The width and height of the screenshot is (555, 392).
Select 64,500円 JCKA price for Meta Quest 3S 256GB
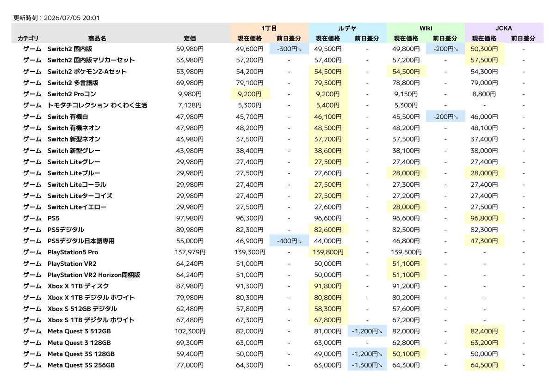(x=485, y=365)
